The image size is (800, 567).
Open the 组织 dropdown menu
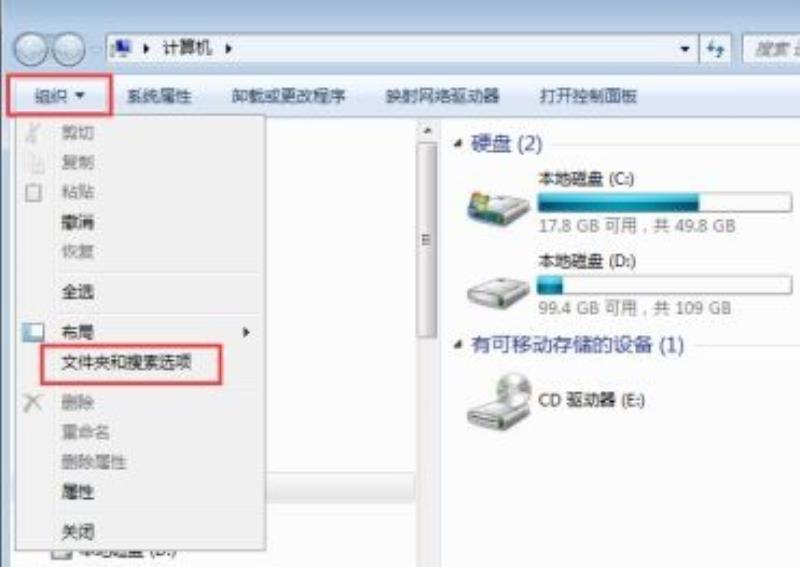(59, 95)
